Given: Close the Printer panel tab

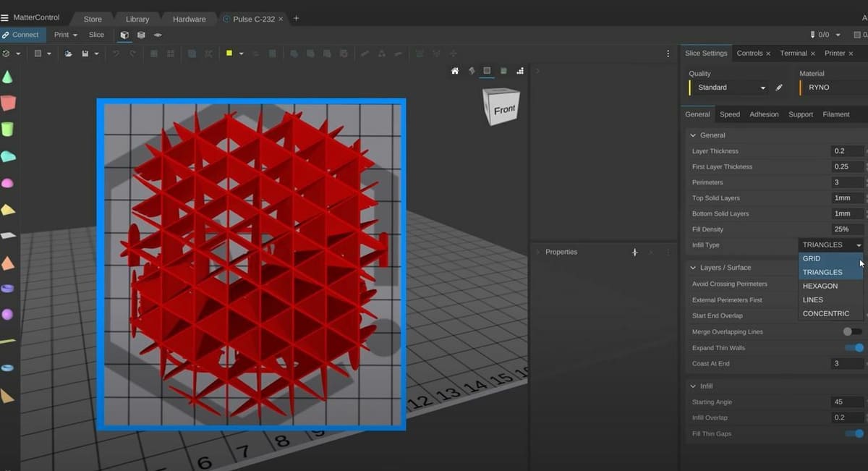Looking at the screenshot, I should click(851, 54).
